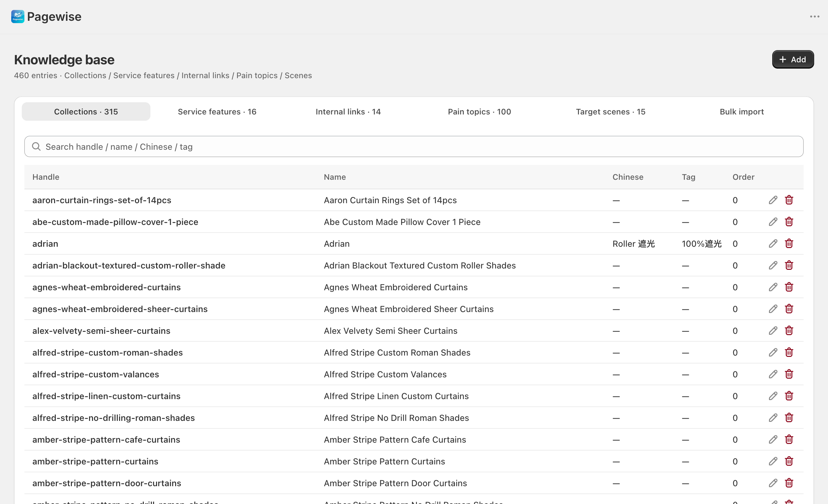The width and height of the screenshot is (828, 504).
Task: Click handle 'amber-stripe-pattern-cafe-curtains'
Action: pos(106,440)
